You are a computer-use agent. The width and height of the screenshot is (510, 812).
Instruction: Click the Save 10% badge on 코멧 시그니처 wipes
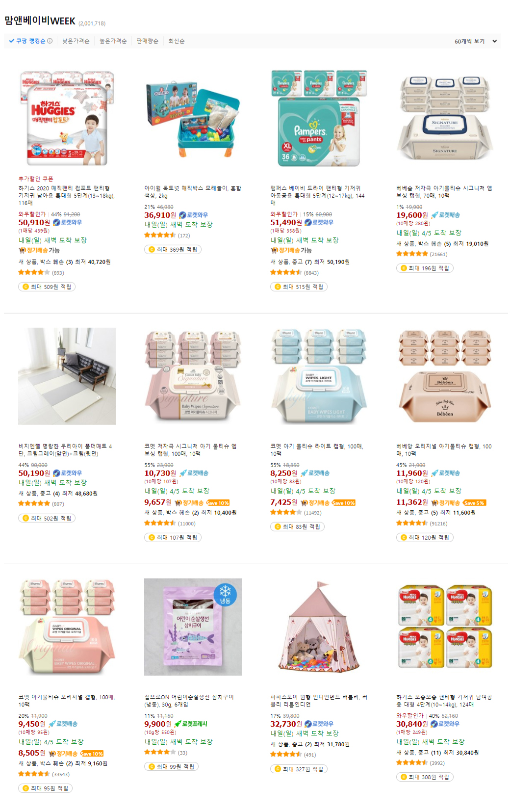[x=218, y=503]
